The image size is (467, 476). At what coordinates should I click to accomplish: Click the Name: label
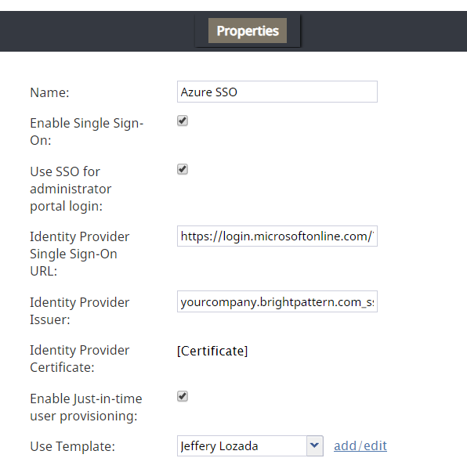[x=49, y=92]
